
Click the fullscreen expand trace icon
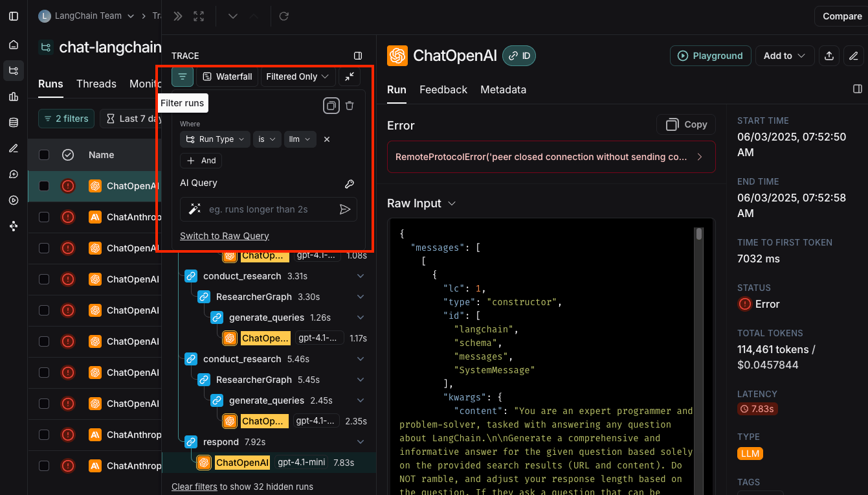click(199, 16)
